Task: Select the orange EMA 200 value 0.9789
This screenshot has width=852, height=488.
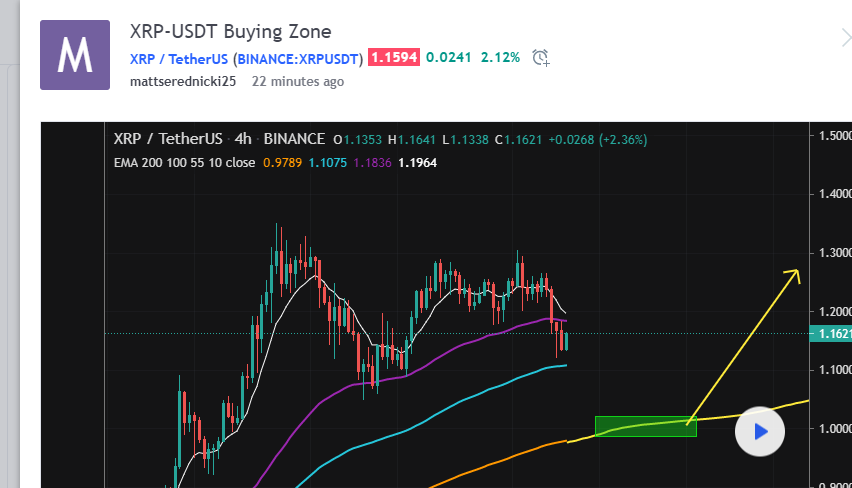Action: coord(282,162)
